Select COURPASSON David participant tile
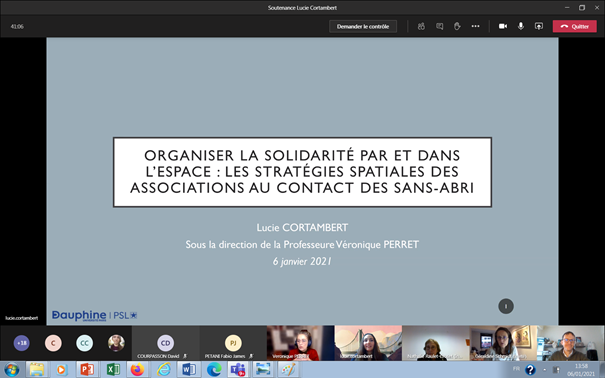605x378 pixels. click(x=166, y=343)
